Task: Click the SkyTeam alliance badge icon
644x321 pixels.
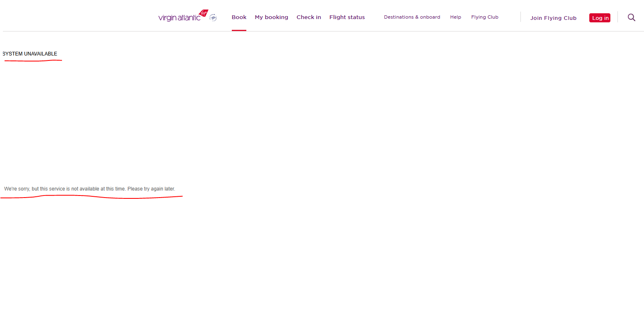Action: pyautogui.click(x=213, y=17)
